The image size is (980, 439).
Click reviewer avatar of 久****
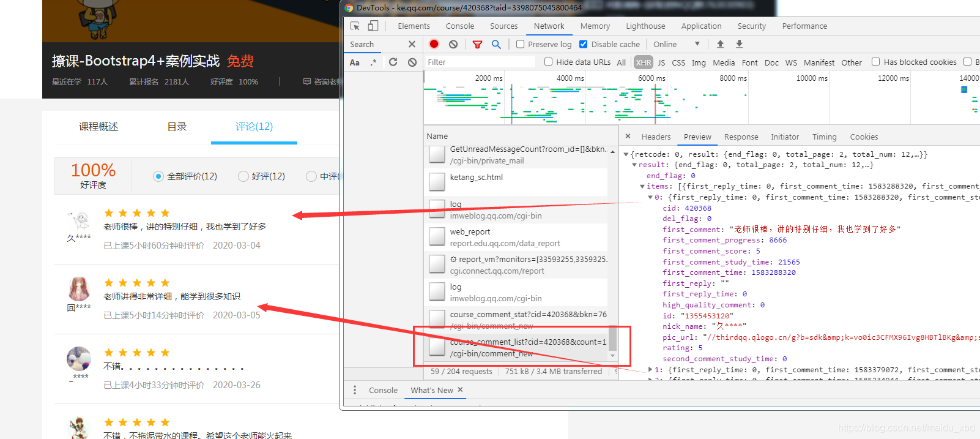pyautogui.click(x=79, y=219)
